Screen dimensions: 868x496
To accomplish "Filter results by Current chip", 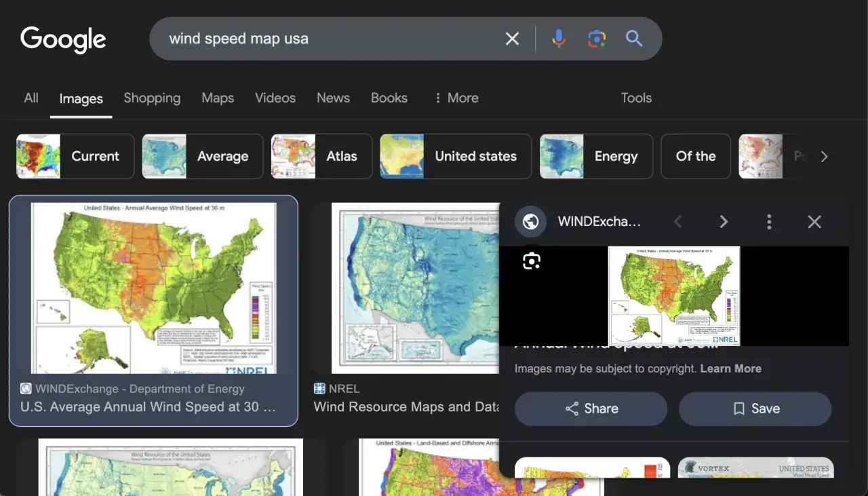I will 75,156.
